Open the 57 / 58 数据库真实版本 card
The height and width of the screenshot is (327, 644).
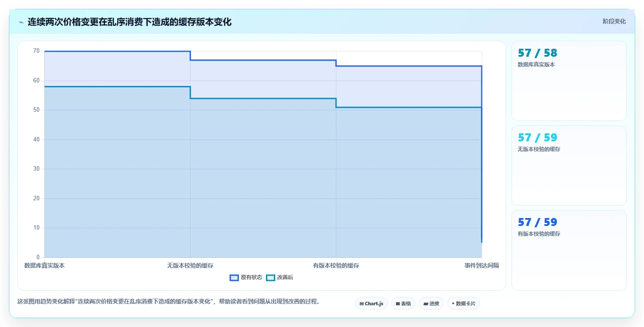point(569,81)
